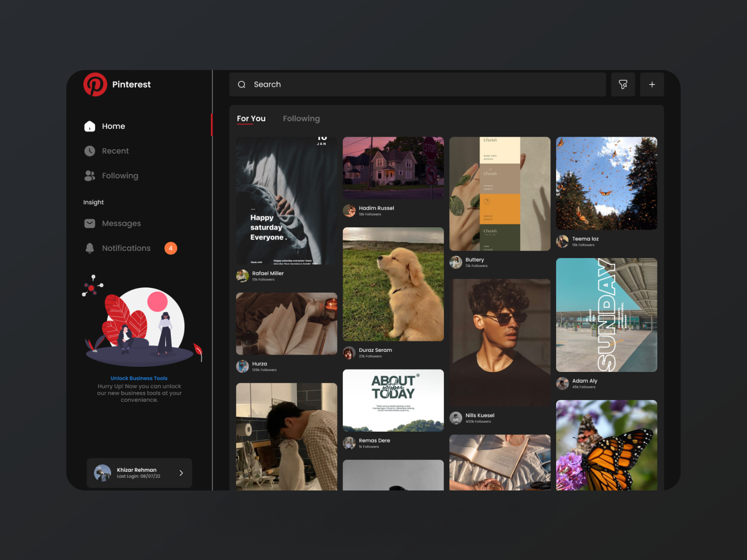The width and height of the screenshot is (747, 560).
Task: Open the golden retriever puppy pin by Duraz Seram
Action: (x=393, y=285)
